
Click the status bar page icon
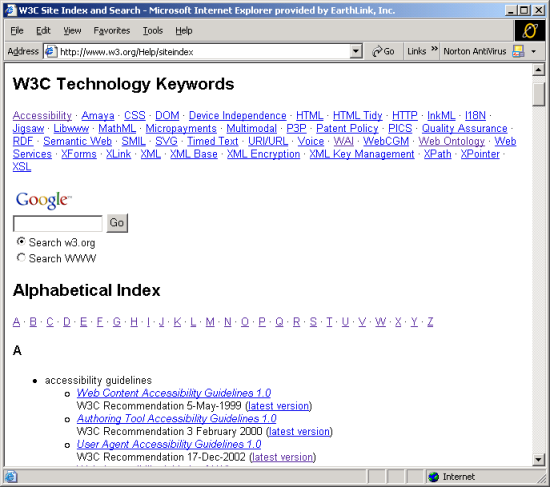click(x=11, y=476)
